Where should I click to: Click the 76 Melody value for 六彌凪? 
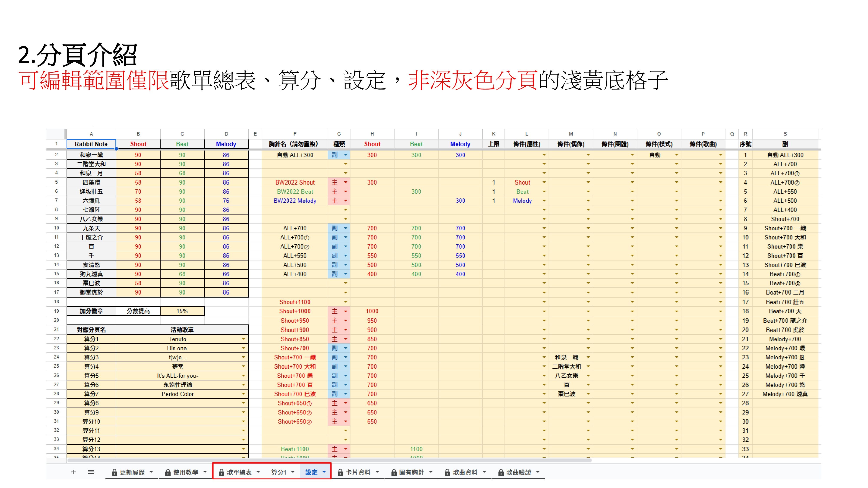click(x=226, y=201)
